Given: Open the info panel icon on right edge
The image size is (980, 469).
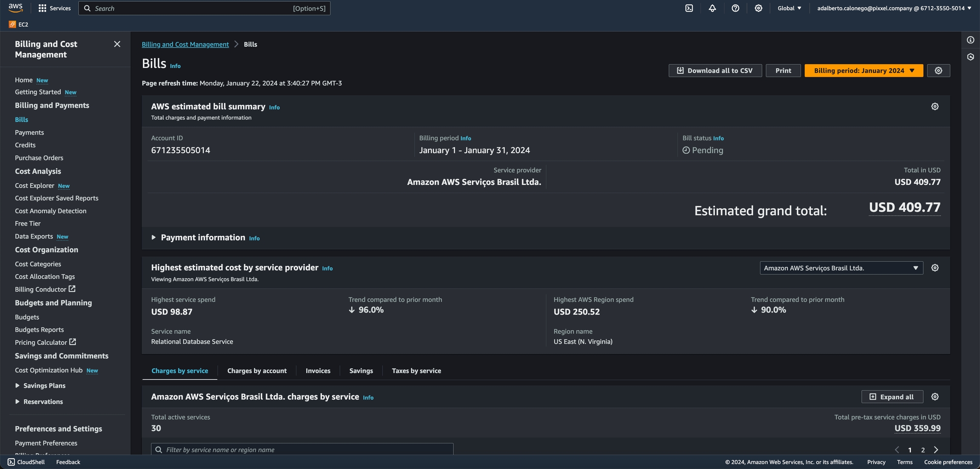Looking at the screenshot, I should tap(970, 40).
